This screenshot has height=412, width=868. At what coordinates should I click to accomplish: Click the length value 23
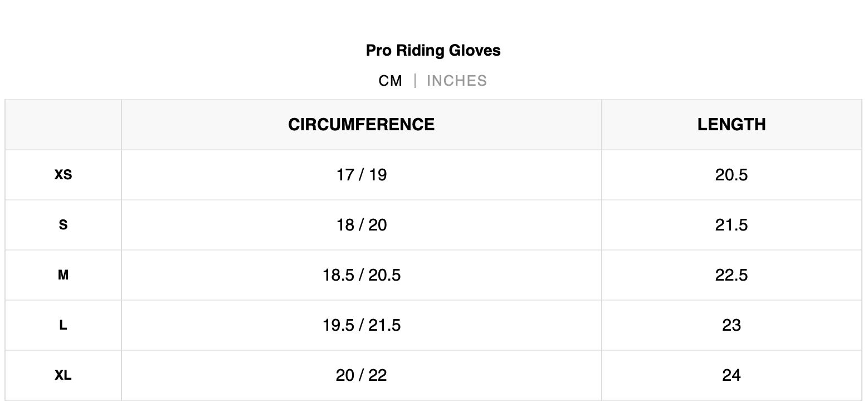[731, 325]
